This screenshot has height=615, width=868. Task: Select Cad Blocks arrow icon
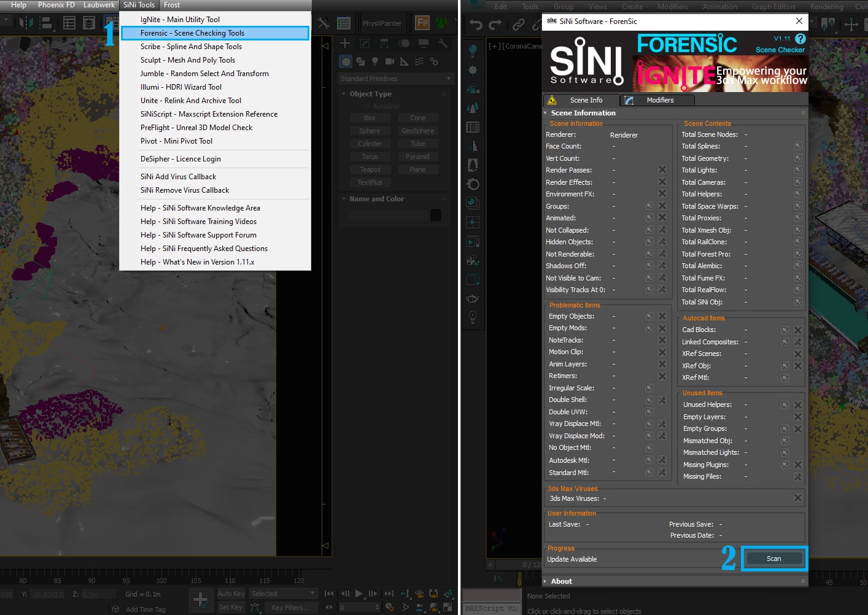[785, 330]
